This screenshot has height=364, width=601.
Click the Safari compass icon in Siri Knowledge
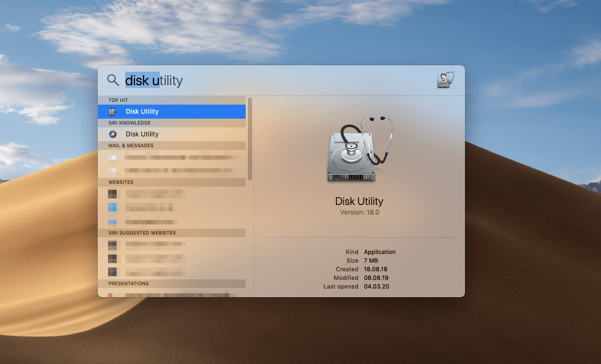coord(113,134)
